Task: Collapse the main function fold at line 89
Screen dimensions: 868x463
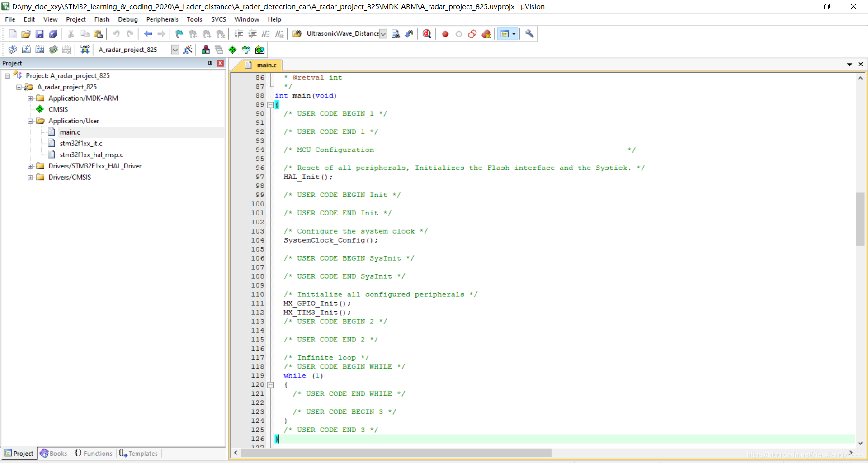Action: [270, 105]
